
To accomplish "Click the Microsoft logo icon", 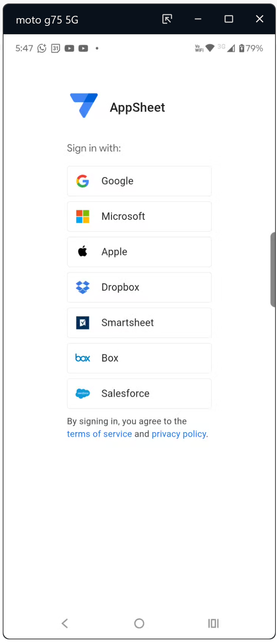I will point(82,216).
